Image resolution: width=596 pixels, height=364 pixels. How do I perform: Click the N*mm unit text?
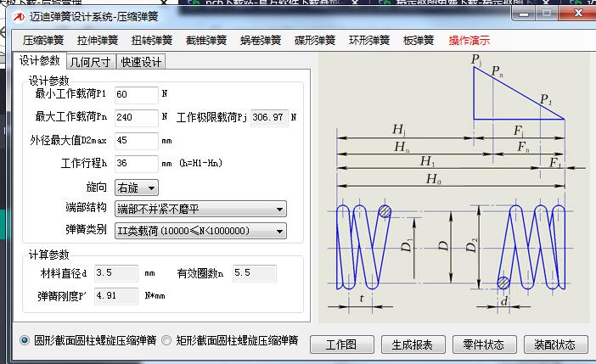click(x=155, y=296)
